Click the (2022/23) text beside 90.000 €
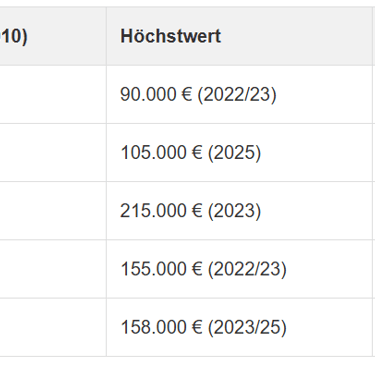This screenshot has width=375, height=366. 237,95
